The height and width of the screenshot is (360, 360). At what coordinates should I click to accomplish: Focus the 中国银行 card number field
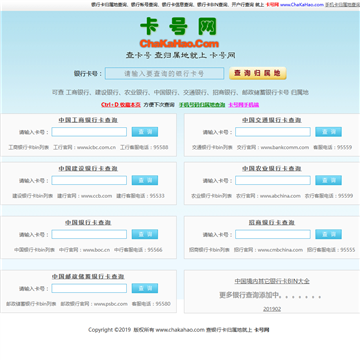(x=89, y=235)
